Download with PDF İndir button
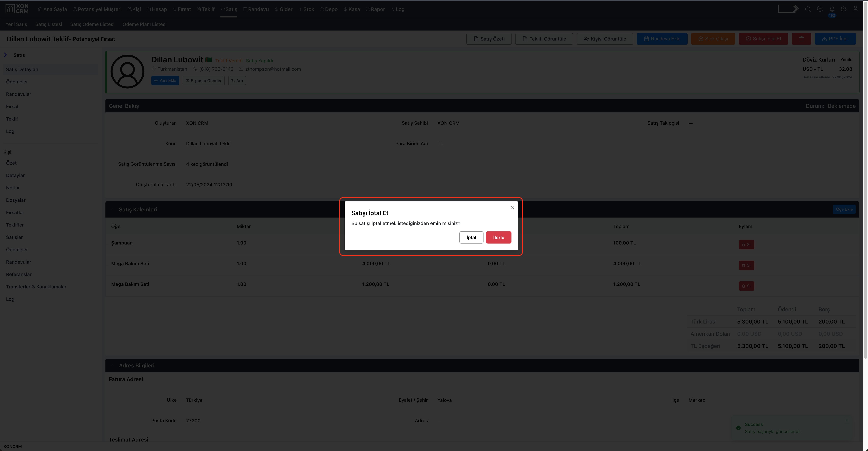868x451 pixels. coord(835,39)
